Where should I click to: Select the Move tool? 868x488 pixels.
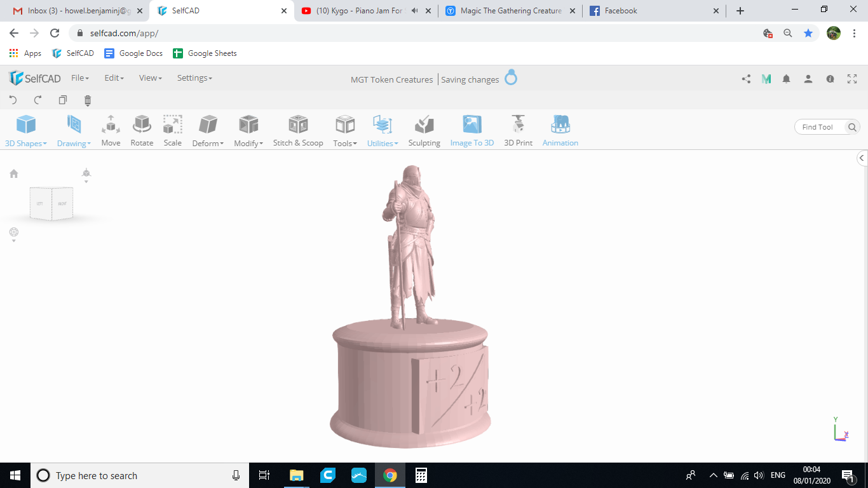pos(111,131)
